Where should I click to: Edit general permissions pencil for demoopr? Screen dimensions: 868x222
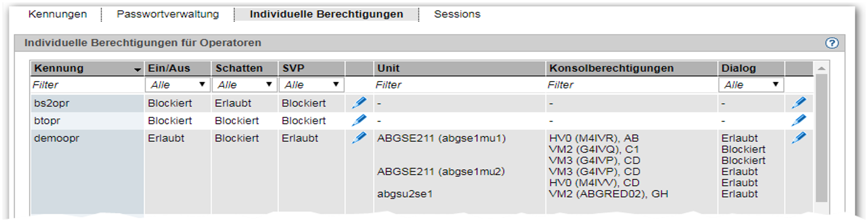tap(359, 138)
